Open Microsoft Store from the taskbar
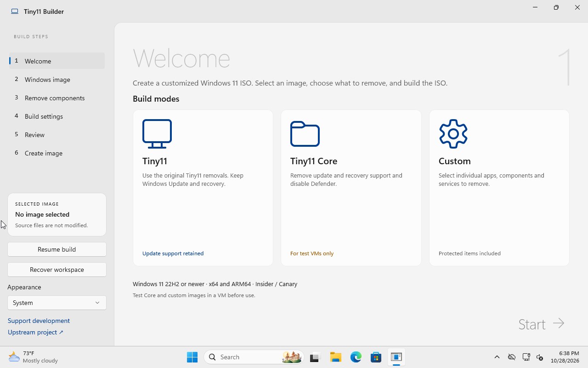 coord(376,357)
